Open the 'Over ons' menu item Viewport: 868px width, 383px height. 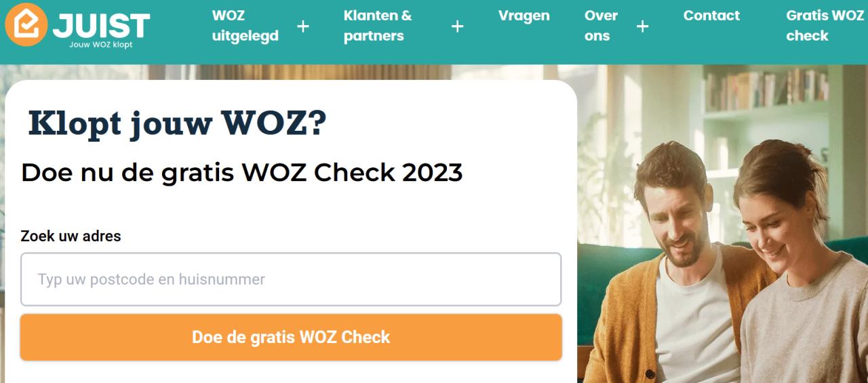coord(601,26)
